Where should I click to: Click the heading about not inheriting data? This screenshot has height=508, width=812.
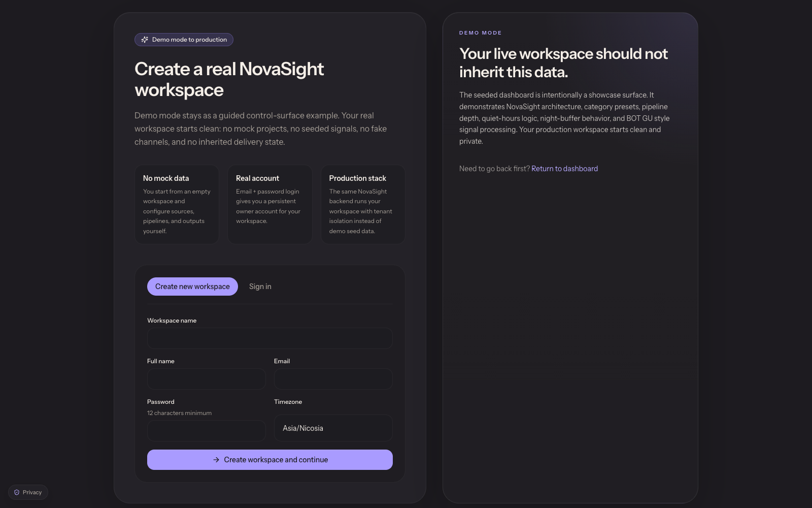(563, 63)
